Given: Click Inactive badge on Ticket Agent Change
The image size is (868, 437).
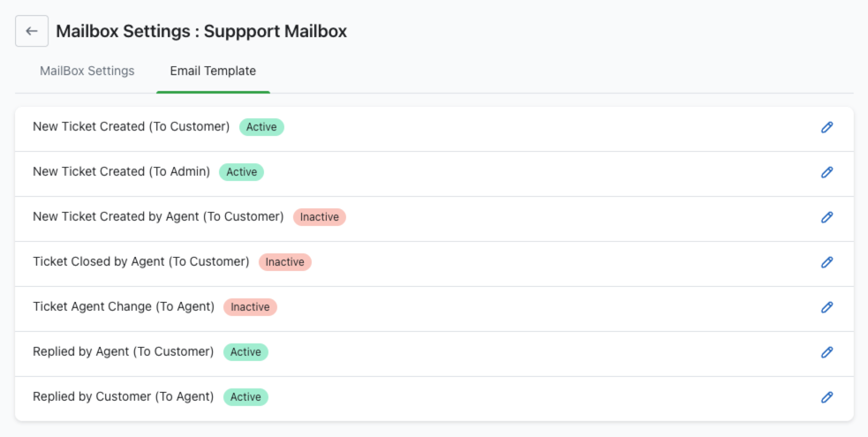Looking at the screenshot, I should point(250,307).
